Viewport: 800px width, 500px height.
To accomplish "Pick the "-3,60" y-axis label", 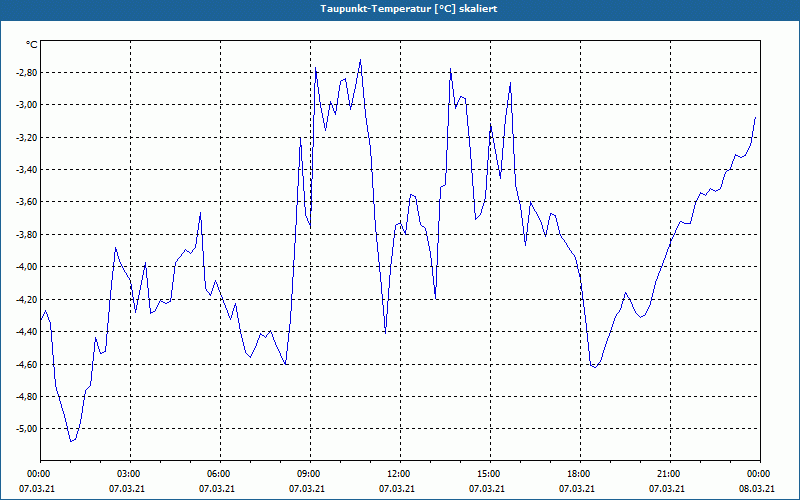I will (x=28, y=202).
